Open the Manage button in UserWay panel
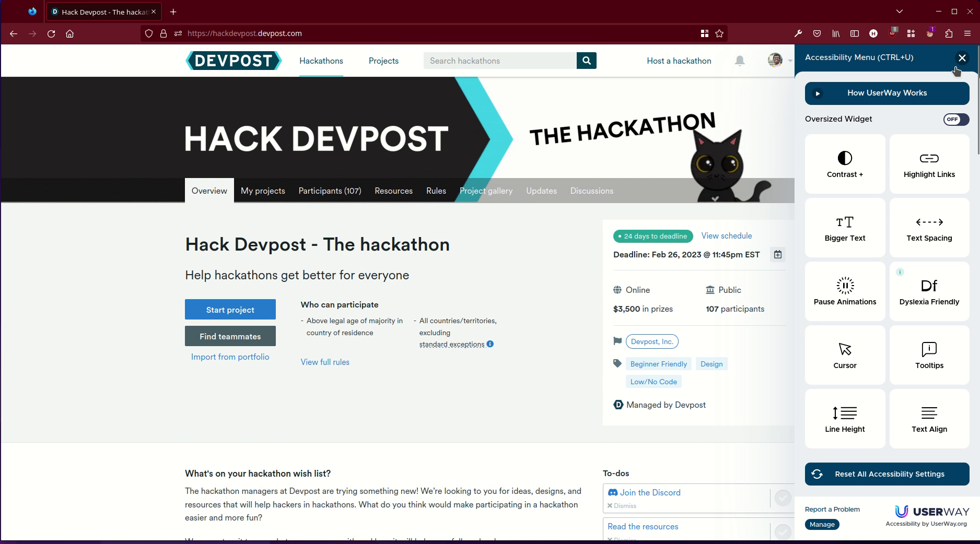 [x=822, y=524]
